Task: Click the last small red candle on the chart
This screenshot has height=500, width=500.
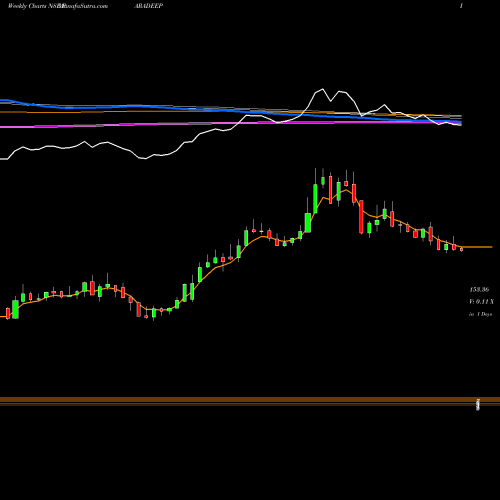Action: click(x=462, y=249)
